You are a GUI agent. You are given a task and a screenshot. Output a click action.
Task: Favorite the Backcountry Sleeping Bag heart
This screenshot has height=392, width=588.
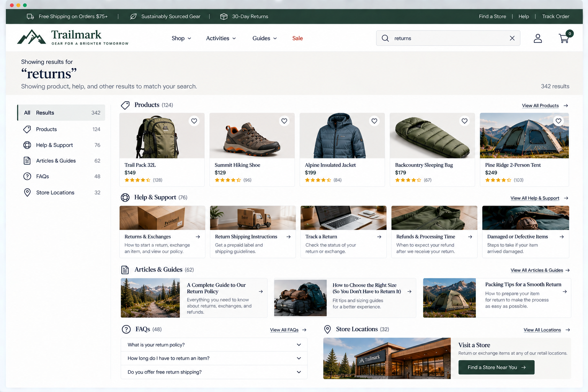click(464, 121)
